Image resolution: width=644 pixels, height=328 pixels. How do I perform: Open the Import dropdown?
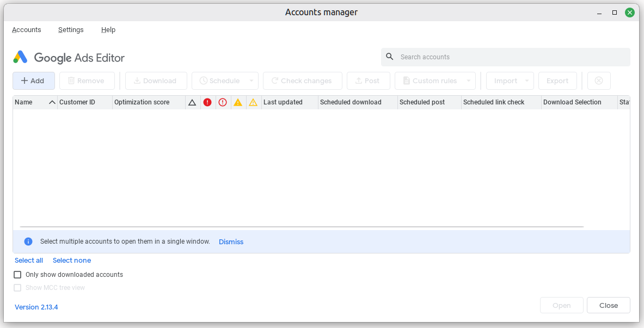[510, 81]
